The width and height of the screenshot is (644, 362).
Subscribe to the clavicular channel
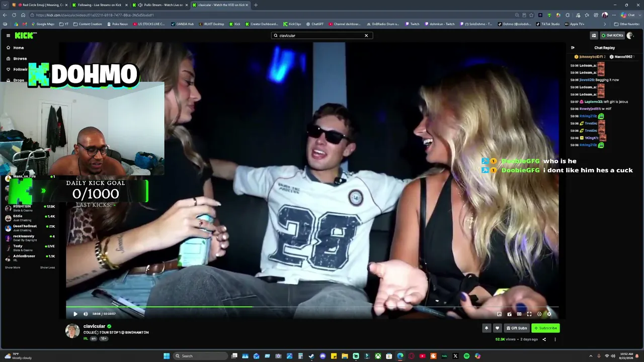tap(545, 328)
